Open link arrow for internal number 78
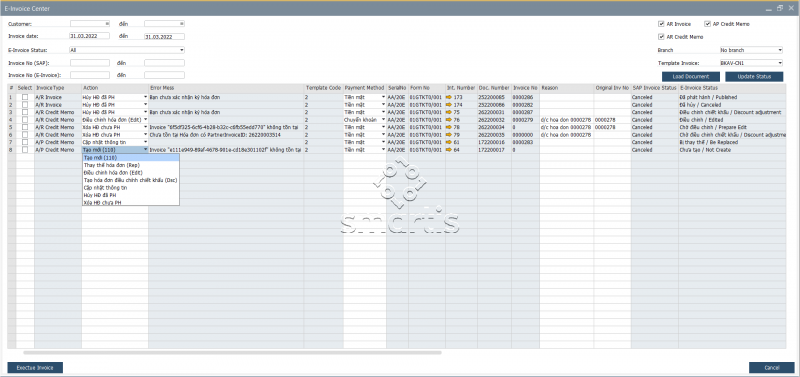 coord(449,127)
